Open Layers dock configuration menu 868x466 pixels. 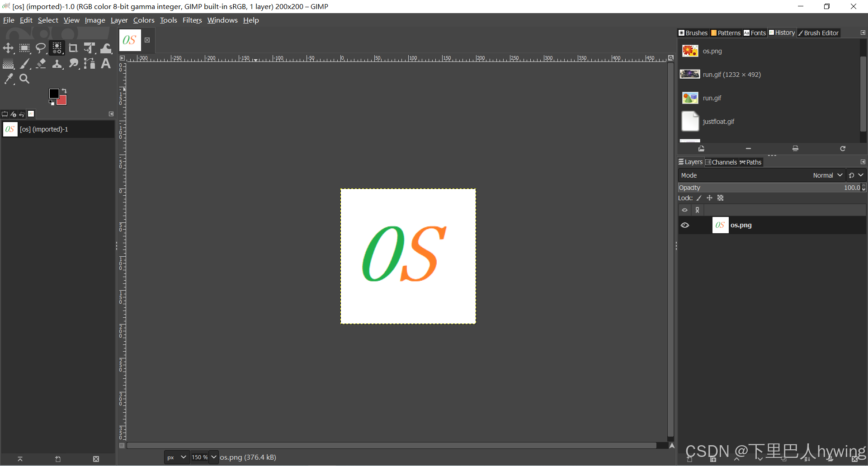tap(863, 162)
